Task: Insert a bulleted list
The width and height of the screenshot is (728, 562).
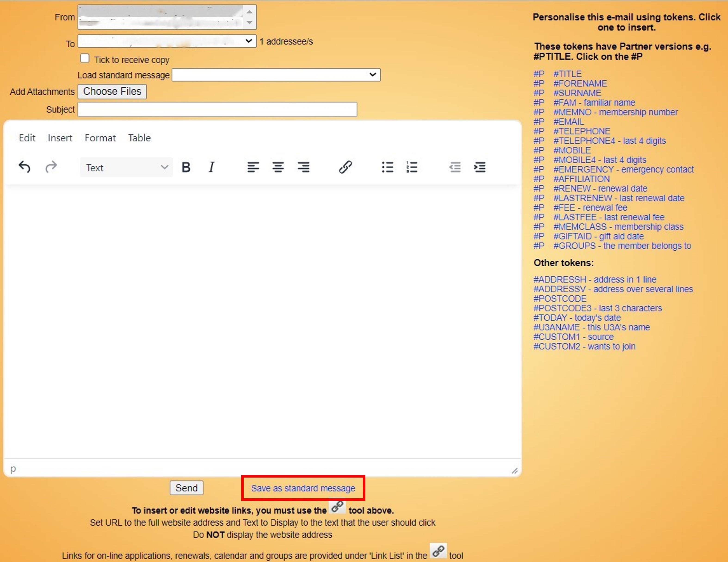Action: [387, 167]
